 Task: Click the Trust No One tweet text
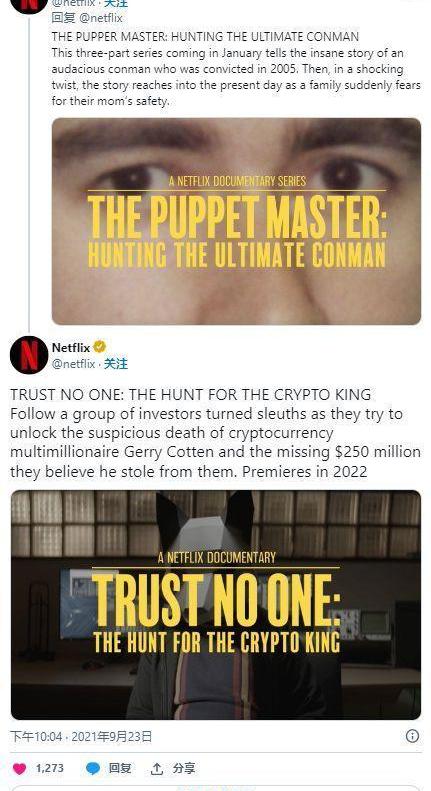[216, 433]
